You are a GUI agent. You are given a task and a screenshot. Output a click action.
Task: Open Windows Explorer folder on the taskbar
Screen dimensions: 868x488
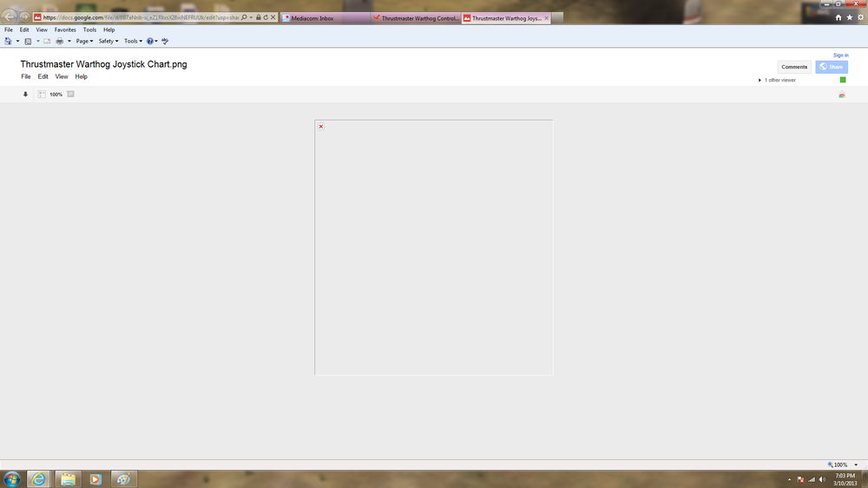68,479
